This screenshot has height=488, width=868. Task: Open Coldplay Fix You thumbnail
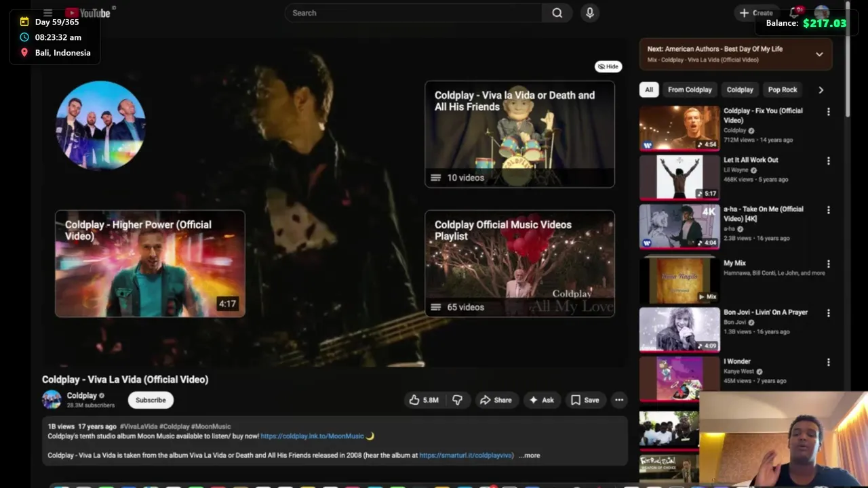[679, 127]
